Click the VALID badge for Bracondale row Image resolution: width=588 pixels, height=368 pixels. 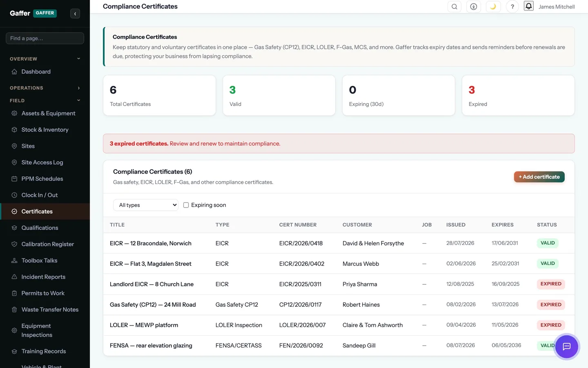(548, 243)
